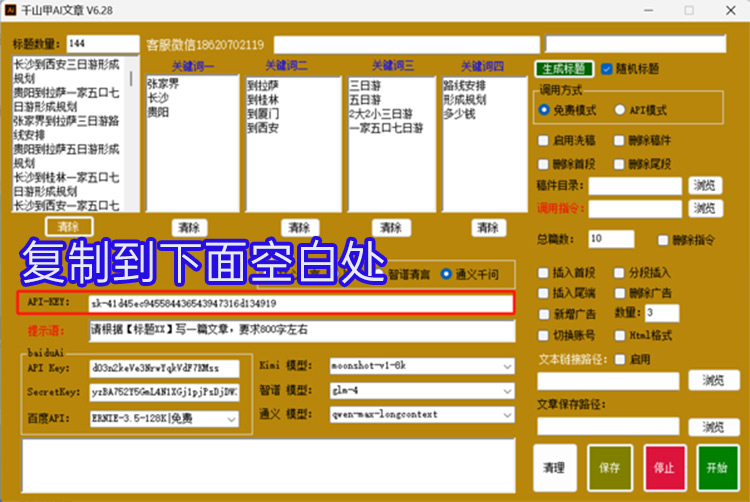
Task: Select the 免费模式 radio option
Action: [x=544, y=110]
